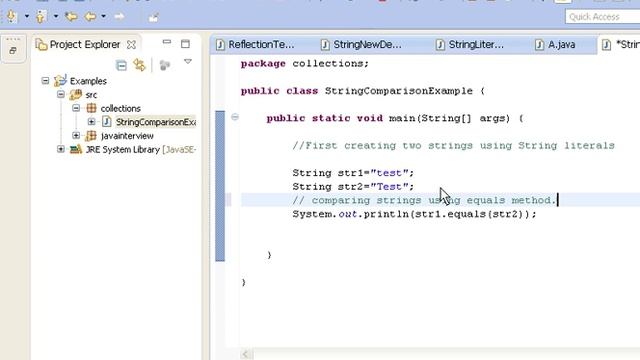Click the Focus on Active Task icon

165,65
